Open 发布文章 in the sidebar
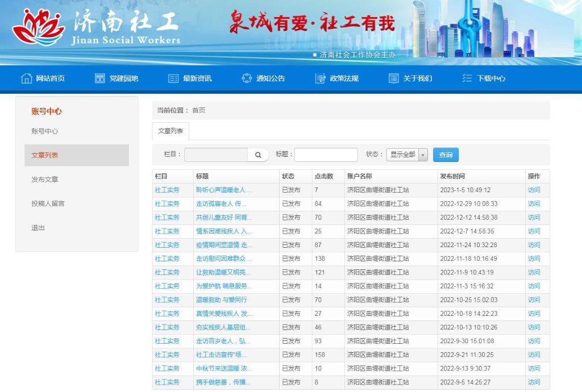The image size is (582, 392). 45,180
